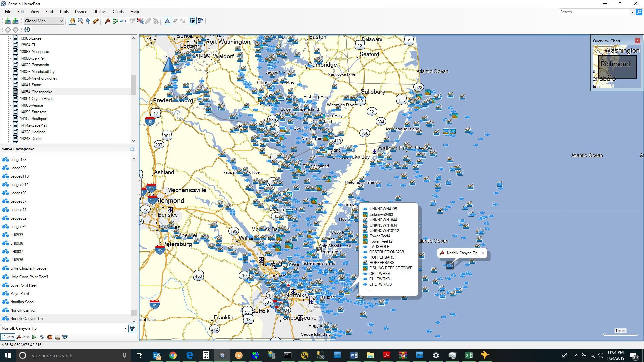Viewport: 644px width, 362px height.
Task: Click the diamond C toolbar icon
Action: pos(16,29)
